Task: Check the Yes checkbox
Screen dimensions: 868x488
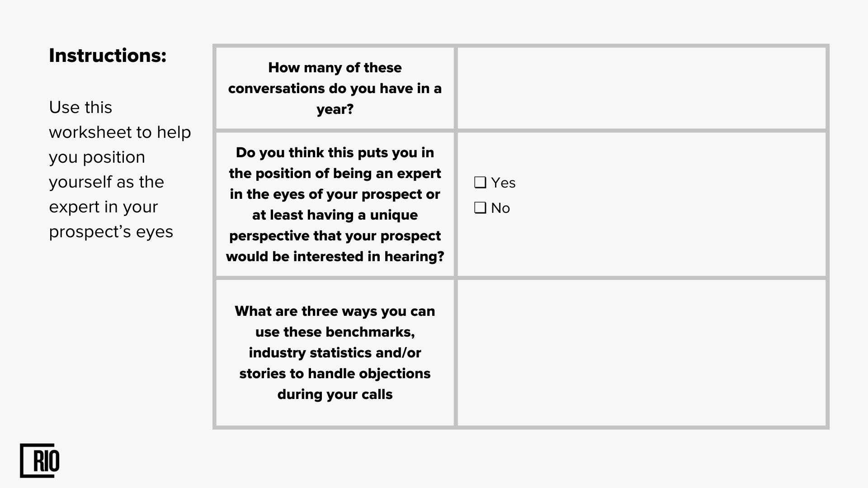Action: (480, 183)
